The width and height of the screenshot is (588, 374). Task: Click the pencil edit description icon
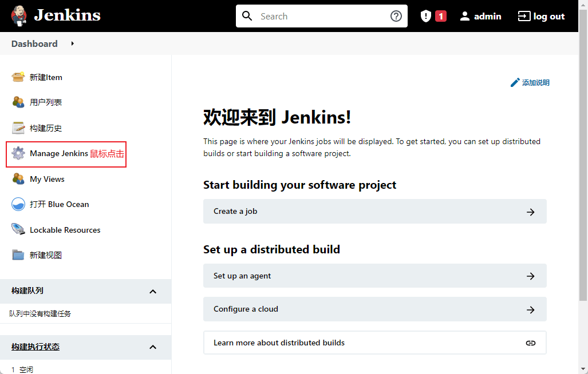(x=515, y=82)
